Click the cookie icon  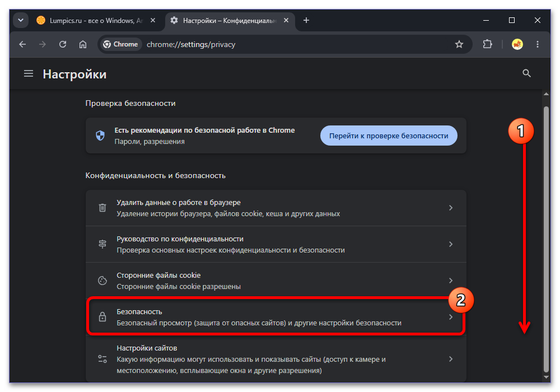(102, 281)
